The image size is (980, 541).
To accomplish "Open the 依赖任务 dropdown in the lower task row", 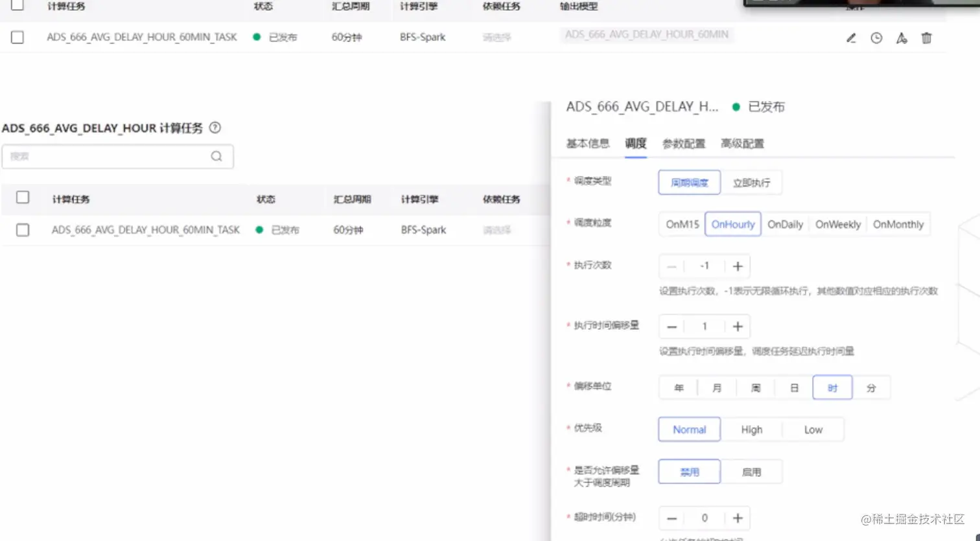I will (x=497, y=230).
